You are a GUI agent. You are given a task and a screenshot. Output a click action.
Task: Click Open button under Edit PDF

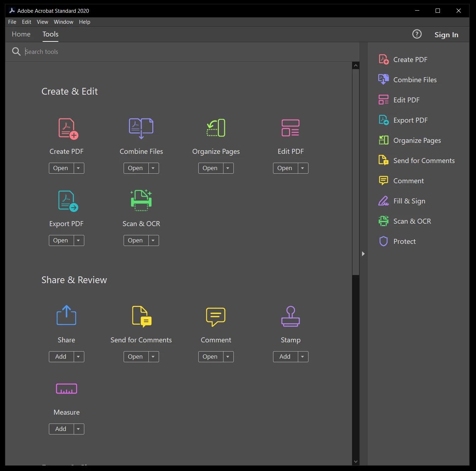(x=285, y=168)
